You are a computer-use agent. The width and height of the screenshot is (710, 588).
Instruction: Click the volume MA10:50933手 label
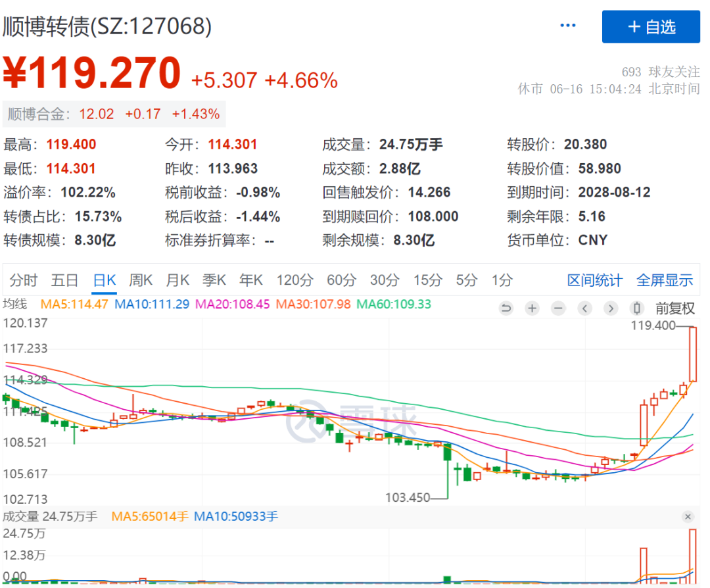pyautogui.click(x=235, y=516)
